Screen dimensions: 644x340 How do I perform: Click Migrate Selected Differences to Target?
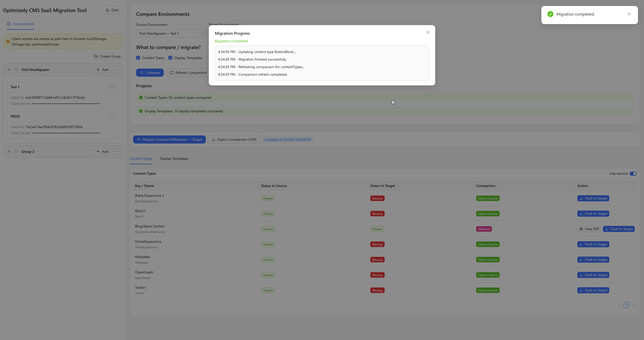[169, 140]
